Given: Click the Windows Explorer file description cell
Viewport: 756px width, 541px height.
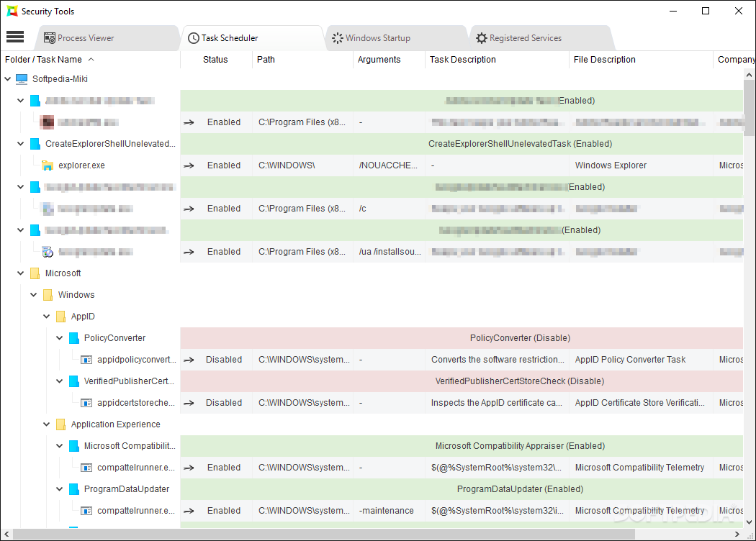Looking at the screenshot, I should [641, 165].
